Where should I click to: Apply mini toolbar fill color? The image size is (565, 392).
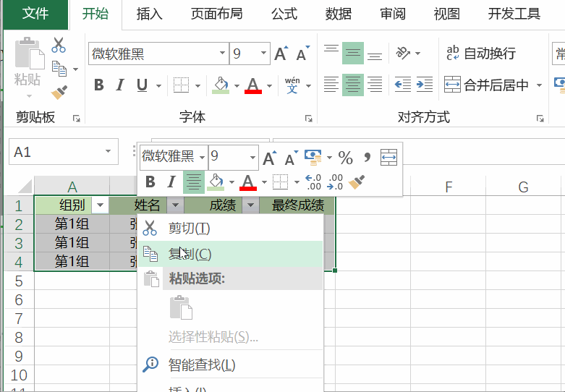click(x=216, y=182)
